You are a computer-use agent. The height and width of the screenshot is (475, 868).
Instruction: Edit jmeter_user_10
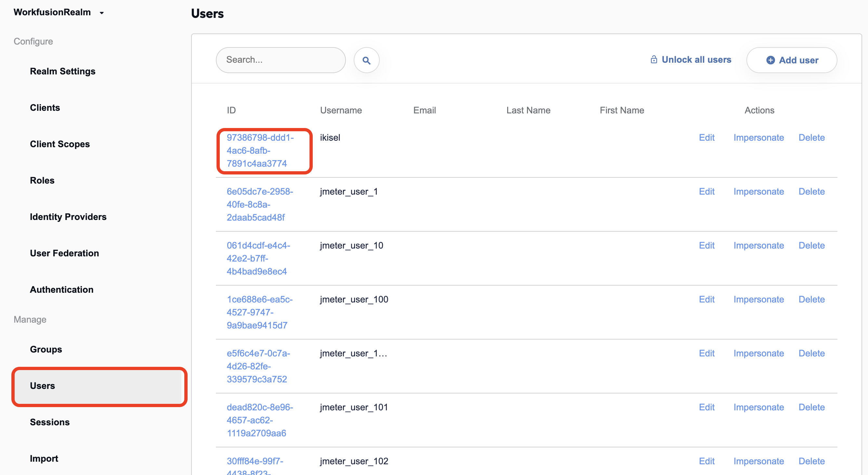[x=707, y=245]
